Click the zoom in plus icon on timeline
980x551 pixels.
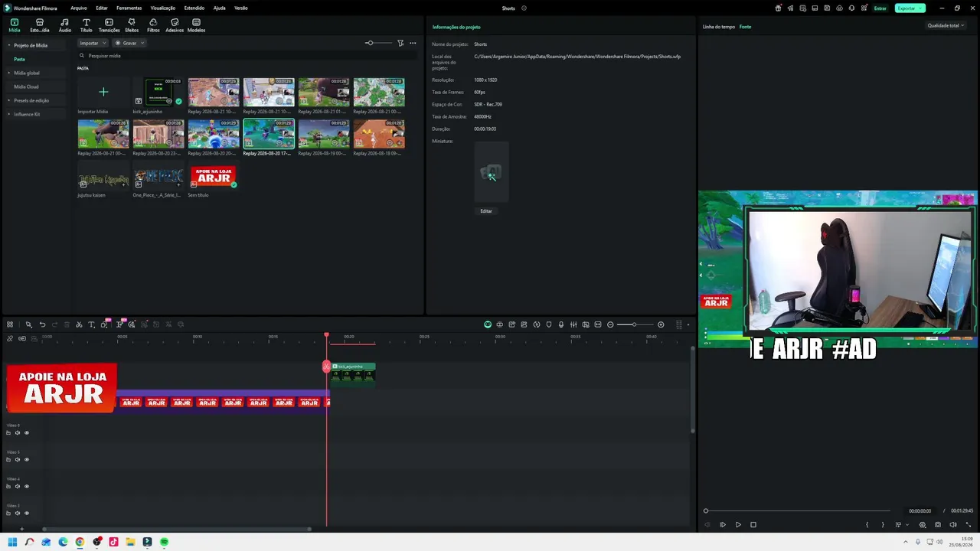[x=661, y=324]
